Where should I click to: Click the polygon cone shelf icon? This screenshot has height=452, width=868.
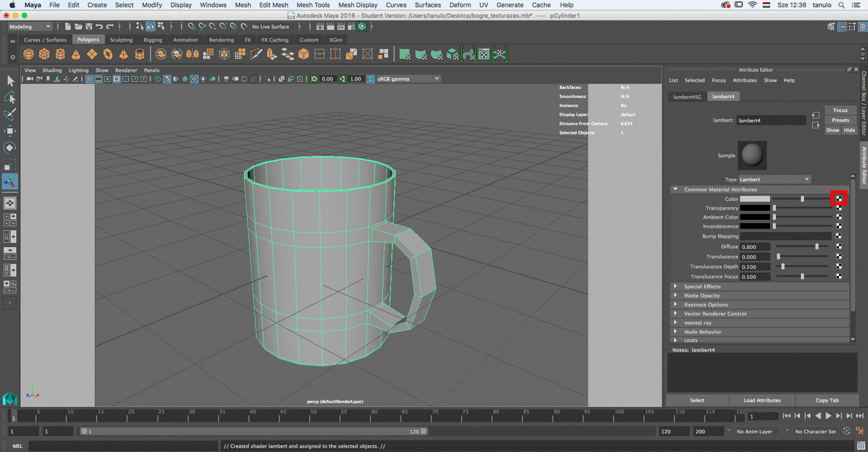[x=76, y=54]
